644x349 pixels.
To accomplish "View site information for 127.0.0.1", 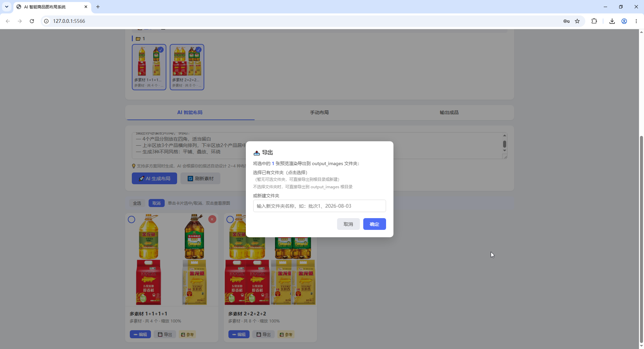I will tap(47, 21).
